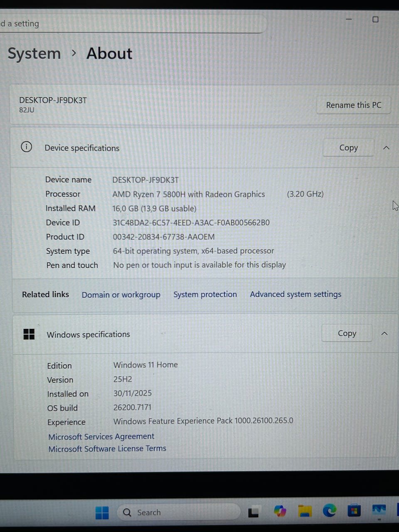Select the Device ID value 31C48DA2
399x532 pixels.
[191, 223]
